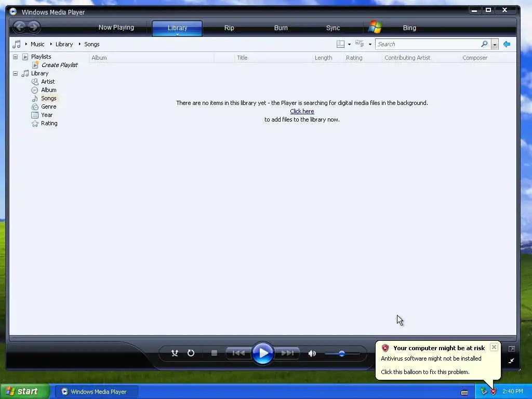532x399 pixels.
Task: Click the Previous track button
Action: point(238,353)
